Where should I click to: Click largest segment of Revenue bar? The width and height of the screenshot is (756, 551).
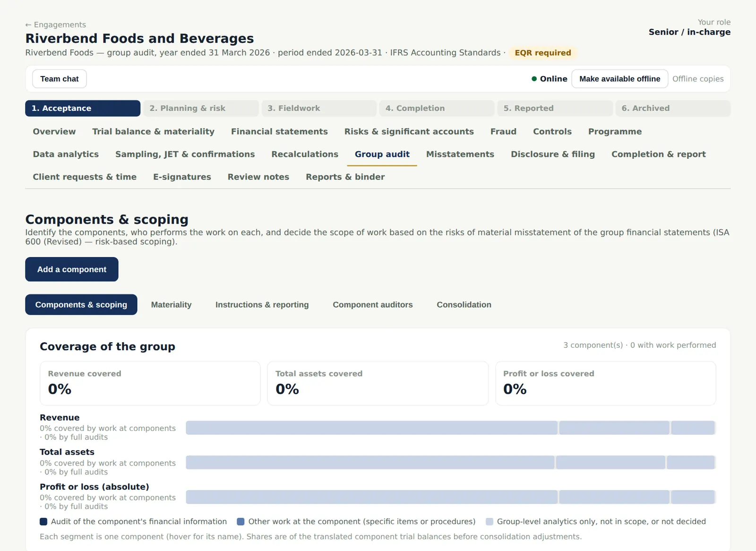(371, 428)
